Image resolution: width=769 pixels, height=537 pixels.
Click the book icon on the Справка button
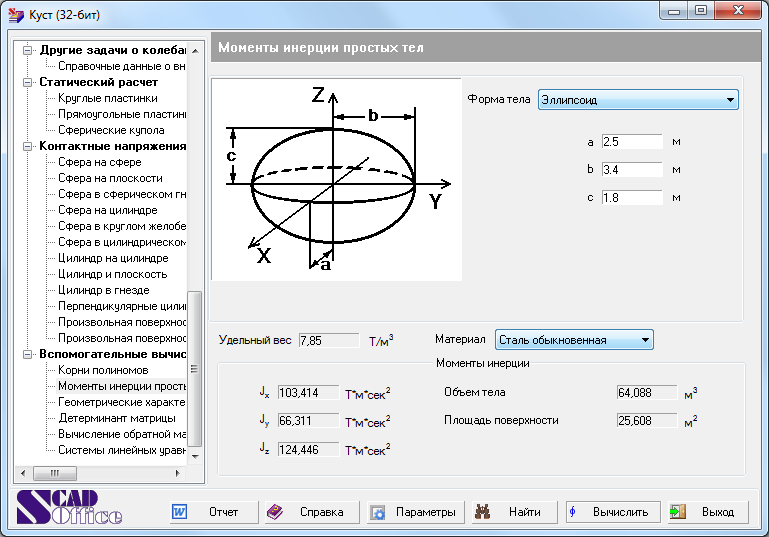(x=275, y=512)
